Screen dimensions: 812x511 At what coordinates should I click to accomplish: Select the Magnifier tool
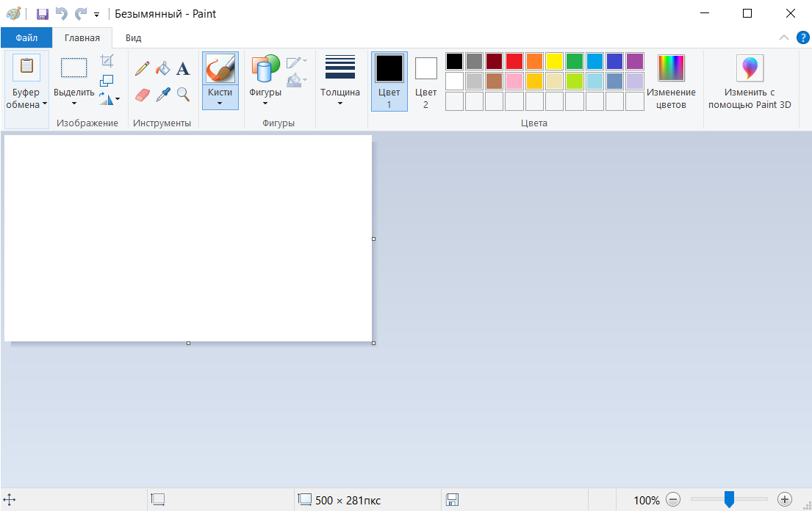click(183, 94)
